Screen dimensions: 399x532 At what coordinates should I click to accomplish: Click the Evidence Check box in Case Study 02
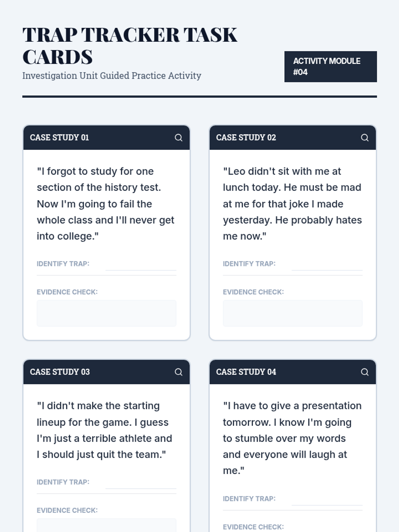pos(293,313)
